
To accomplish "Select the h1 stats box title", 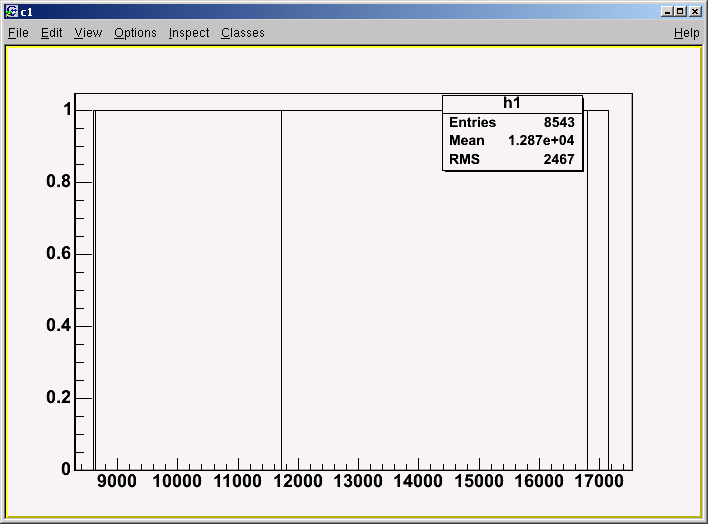I will pyautogui.click(x=512, y=103).
